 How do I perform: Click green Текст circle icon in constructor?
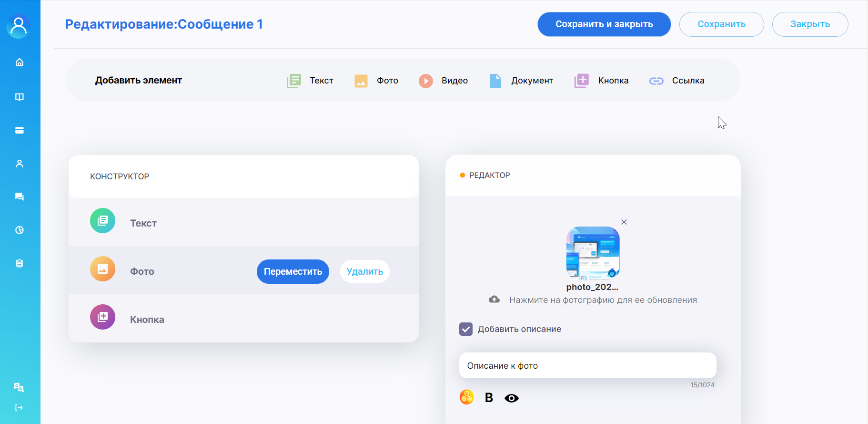[x=103, y=221]
